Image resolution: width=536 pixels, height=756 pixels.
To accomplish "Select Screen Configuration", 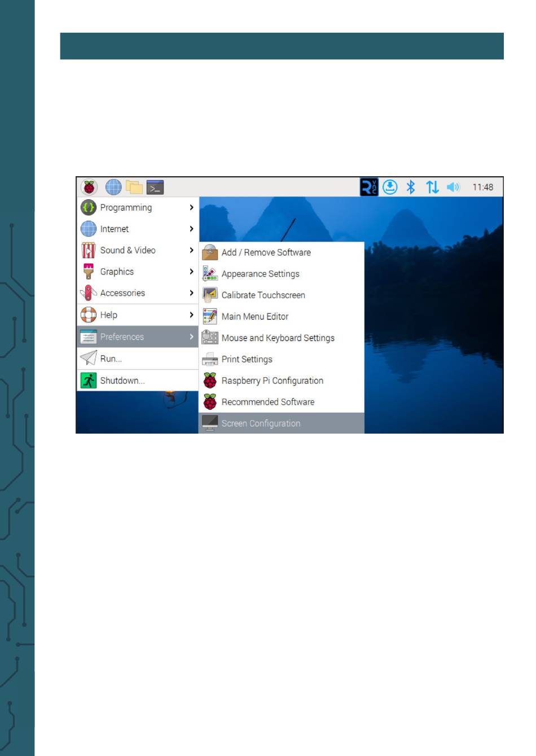I will 282,423.
